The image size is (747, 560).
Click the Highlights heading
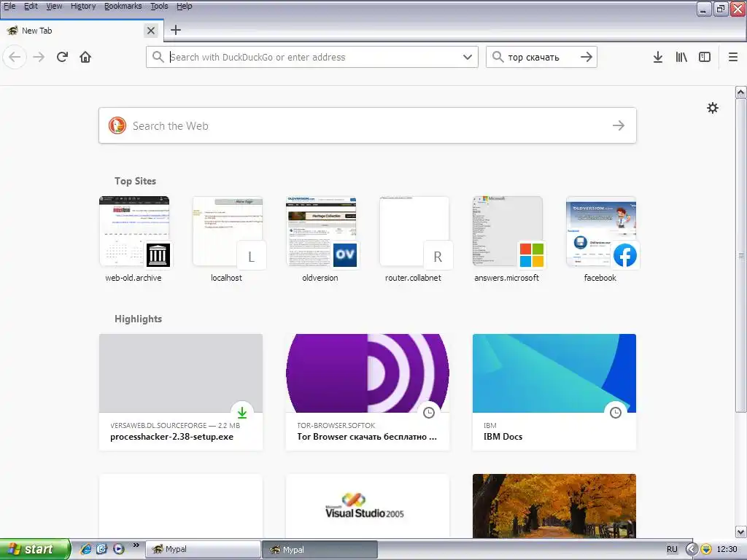point(138,319)
